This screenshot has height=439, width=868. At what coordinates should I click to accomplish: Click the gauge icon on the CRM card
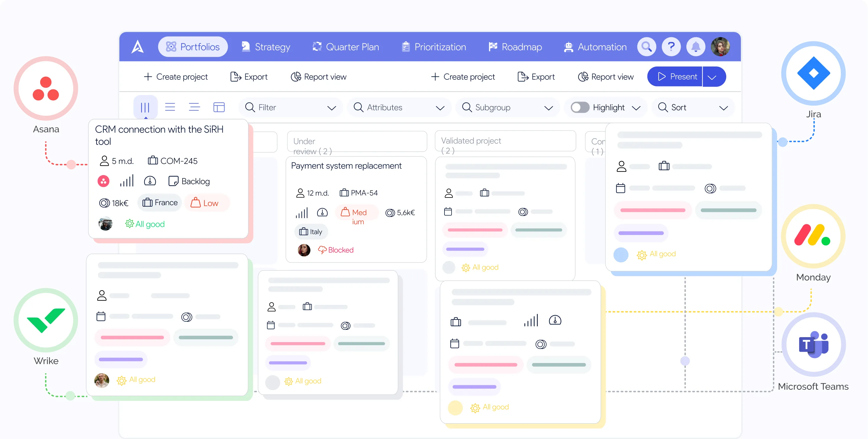pyautogui.click(x=150, y=181)
